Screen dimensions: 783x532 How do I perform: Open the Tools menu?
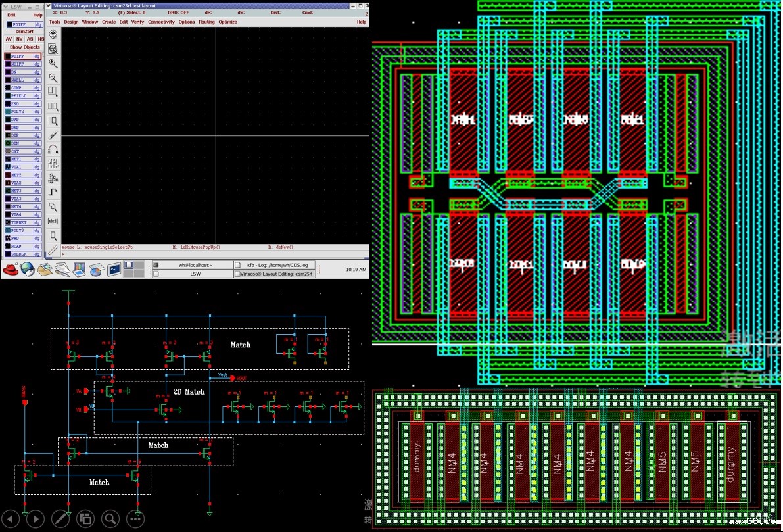click(x=55, y=22)
